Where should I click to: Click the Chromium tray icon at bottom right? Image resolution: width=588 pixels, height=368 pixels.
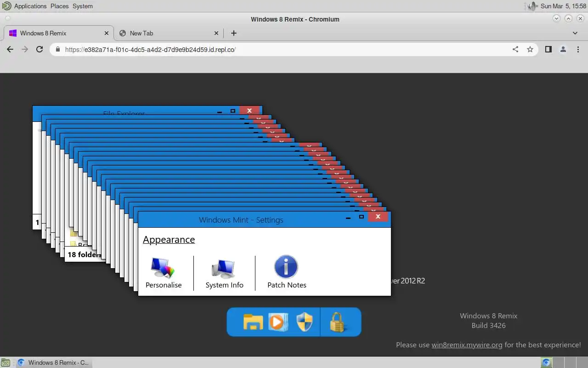[547, 362]
